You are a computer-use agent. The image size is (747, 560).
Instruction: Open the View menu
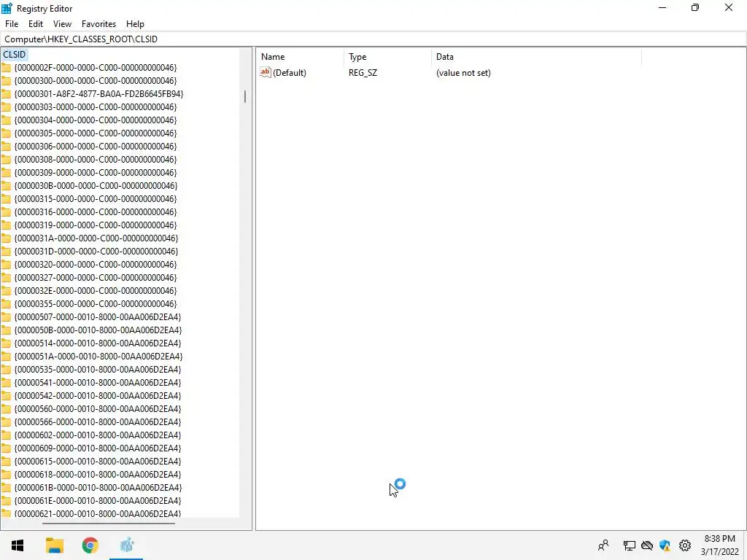tap(63, 24)
